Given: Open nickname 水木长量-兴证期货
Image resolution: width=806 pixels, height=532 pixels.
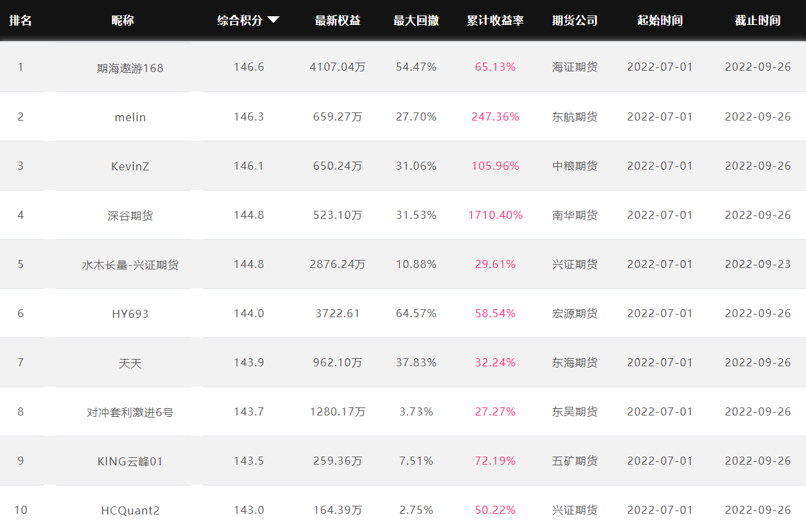Looking at the screenshot, I should (130, 265).
